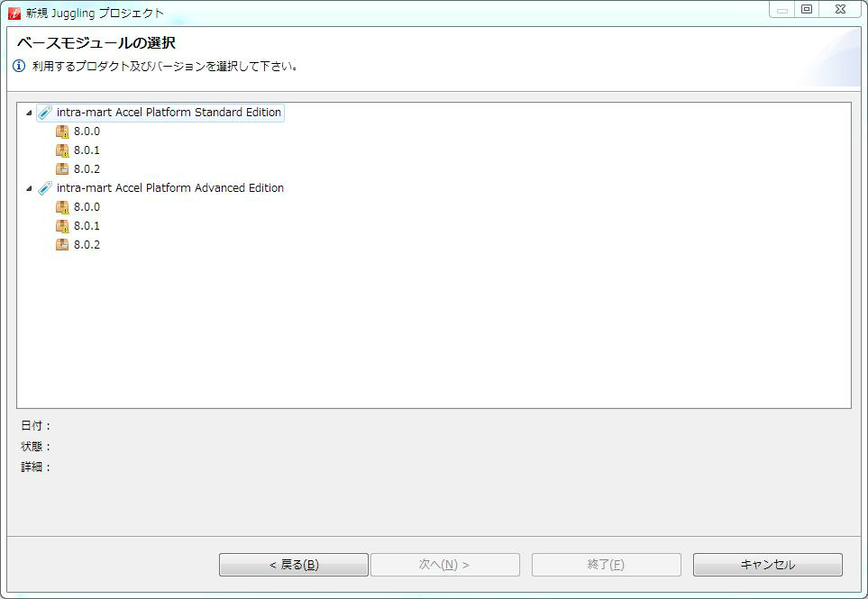
Task: Click the 詳細 label
Action: [35, 467]
